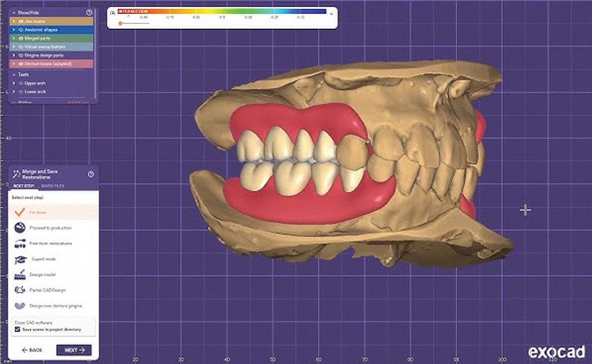Screen dimensions: 592x364
Task: Click the Show/Hide panel scrollbar
Action: 95,53
